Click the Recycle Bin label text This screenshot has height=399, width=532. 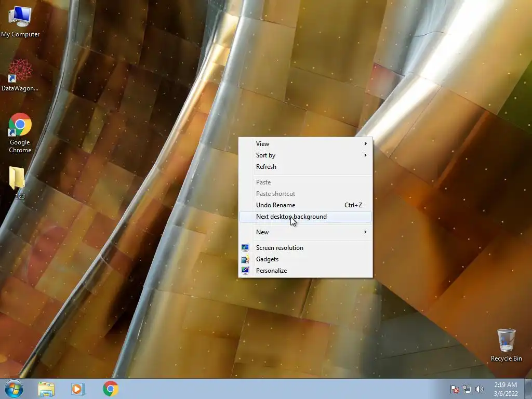tap(506, 358)
